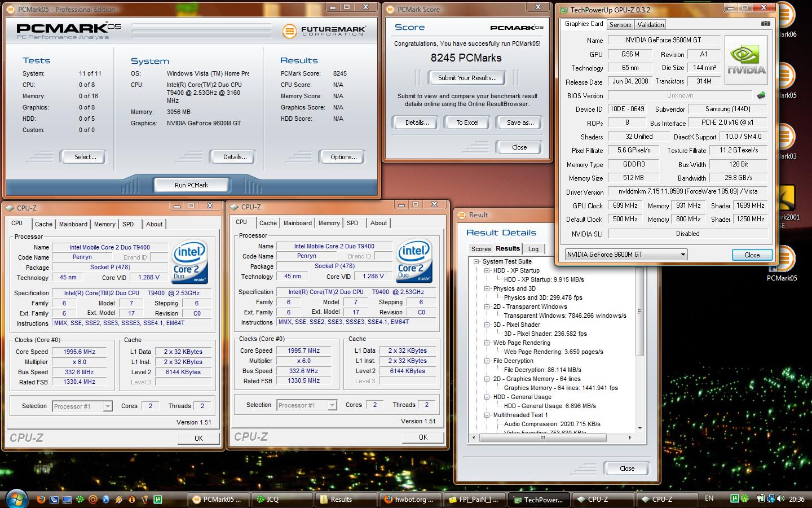812x508 pixels.
Task: Switch to ICQ taskbar button
Action: click(281, 500)
